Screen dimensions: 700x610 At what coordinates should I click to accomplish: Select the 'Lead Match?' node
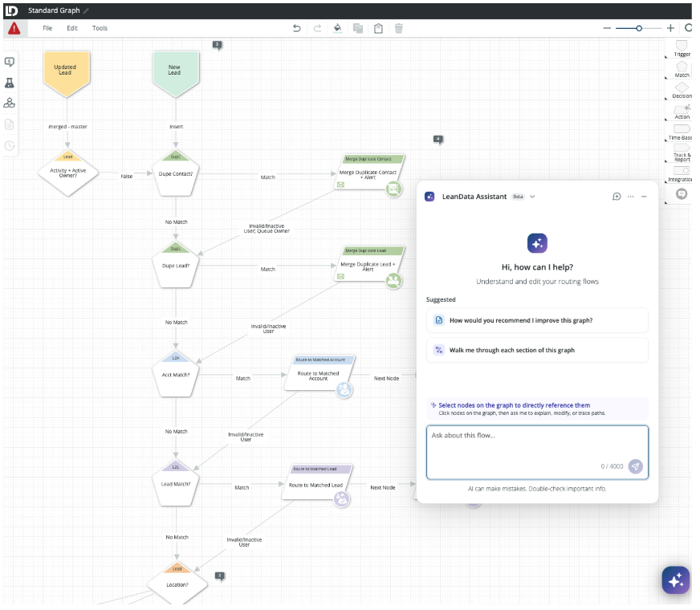(176, 484)
